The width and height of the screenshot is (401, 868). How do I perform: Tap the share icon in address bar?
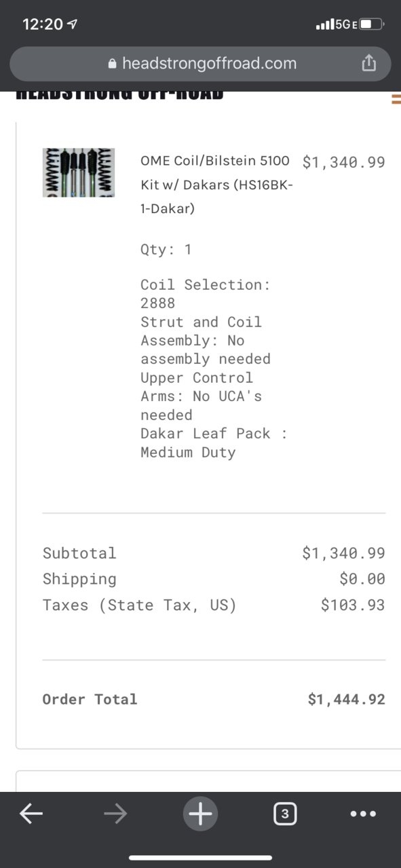pyautogui.click(x=368, y=63)
